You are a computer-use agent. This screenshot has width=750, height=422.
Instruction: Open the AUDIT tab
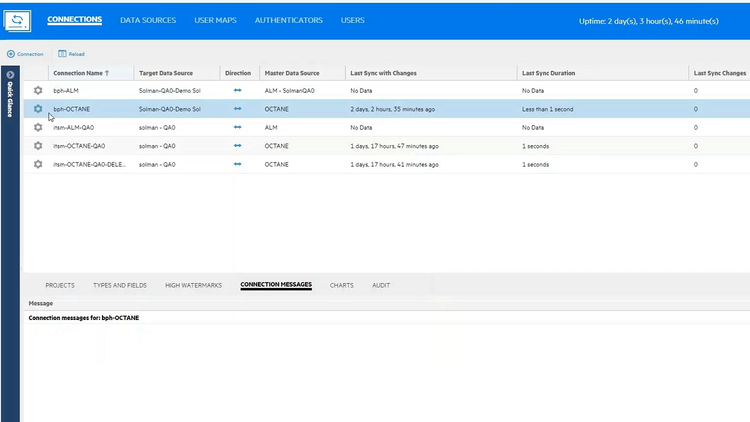click(381, 285)
